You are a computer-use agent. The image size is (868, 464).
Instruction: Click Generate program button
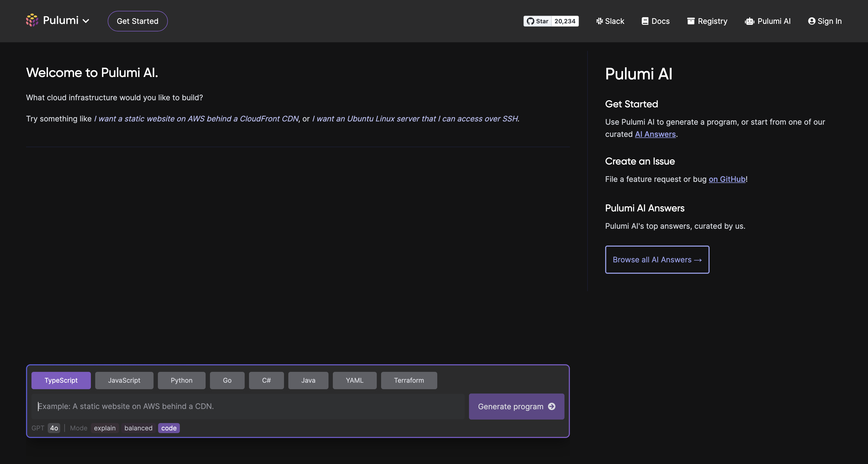(x=516, y=407)
